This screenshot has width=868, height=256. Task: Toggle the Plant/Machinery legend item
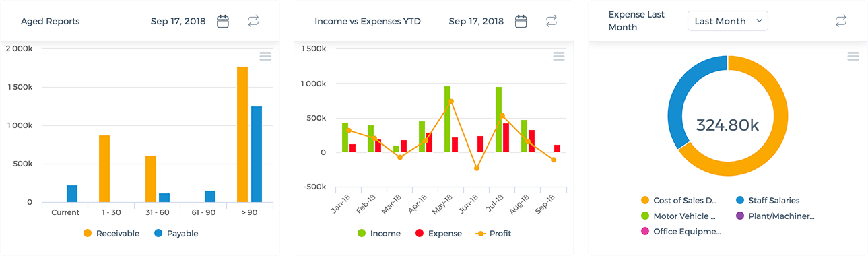(775, 216)
